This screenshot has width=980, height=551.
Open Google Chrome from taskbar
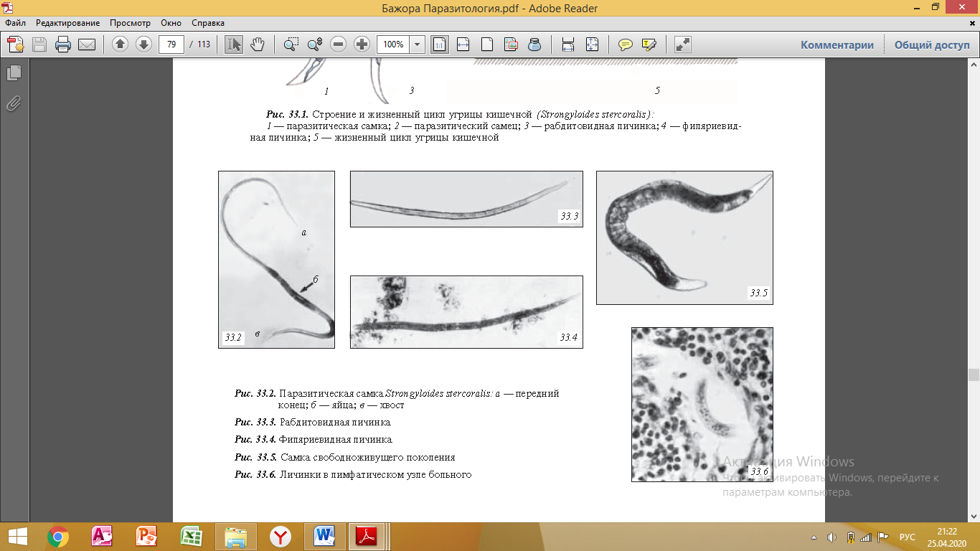pos(58,536)
